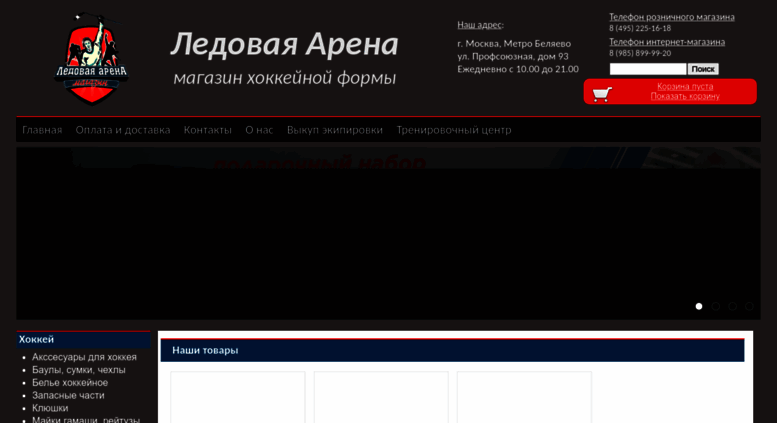The image size is (777, 423).
Task: Select the Выкуп экипировки menu item
Action: point(335,130)
